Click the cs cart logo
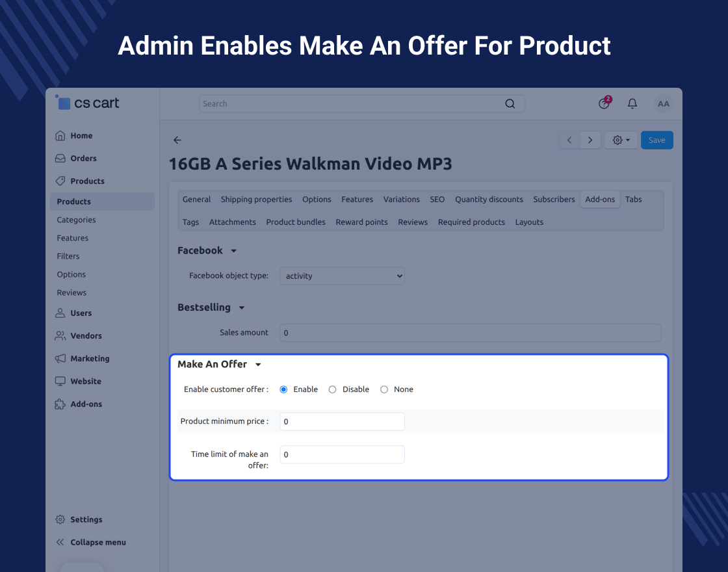The height and width of the screenshot is (572, 728). (87, 103)
